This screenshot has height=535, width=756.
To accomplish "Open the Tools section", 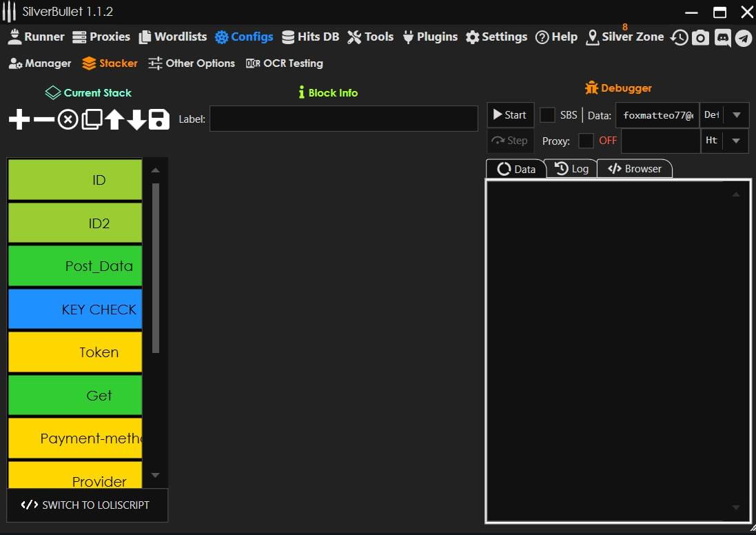I will coord(370,37).
